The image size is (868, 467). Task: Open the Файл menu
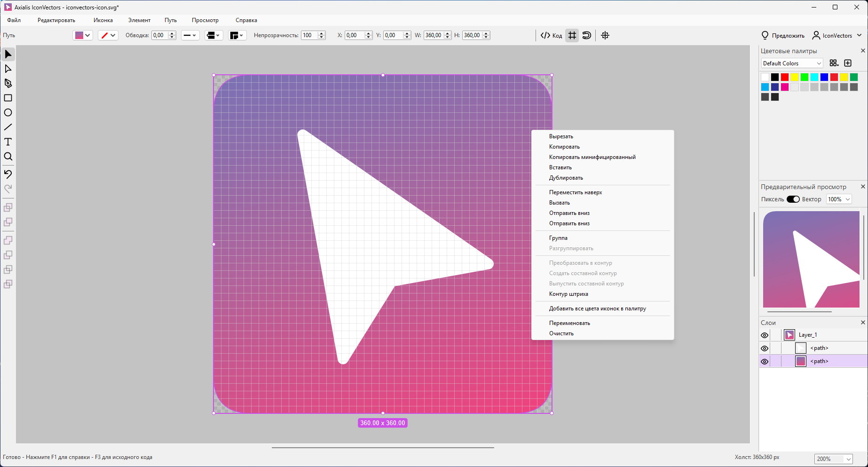14,20
